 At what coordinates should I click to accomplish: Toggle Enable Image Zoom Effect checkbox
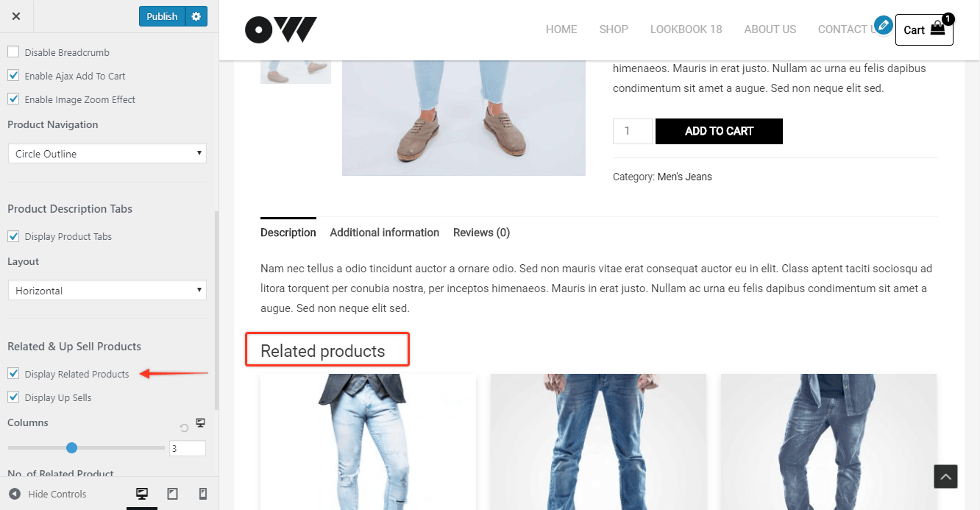(13, 99)
